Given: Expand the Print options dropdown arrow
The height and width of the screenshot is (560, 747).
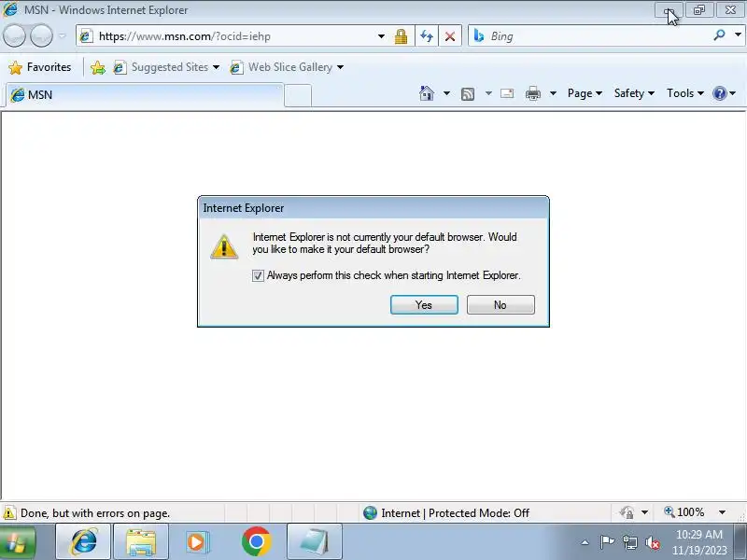Looking at the screenshot, I should [x=553, y=93].
